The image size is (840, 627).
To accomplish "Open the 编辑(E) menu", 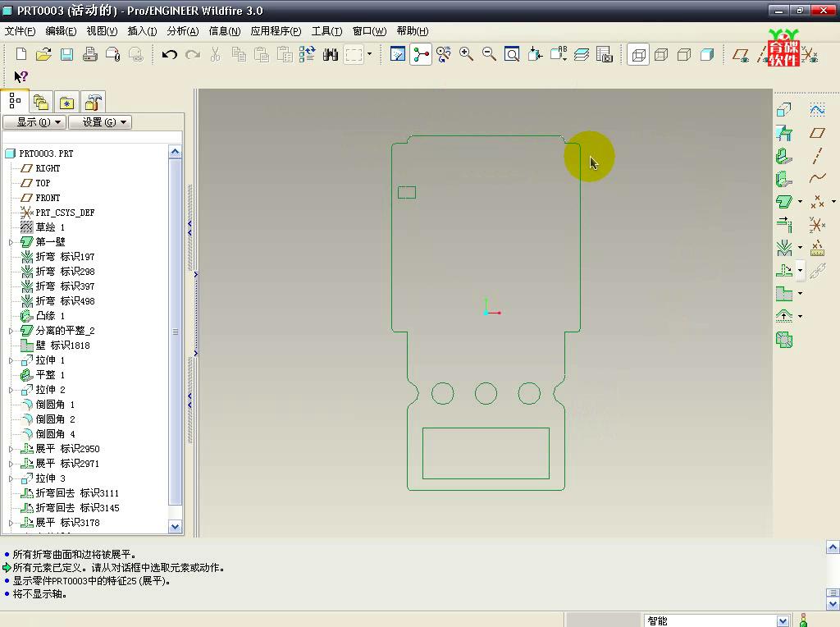I will pos(61,31).
